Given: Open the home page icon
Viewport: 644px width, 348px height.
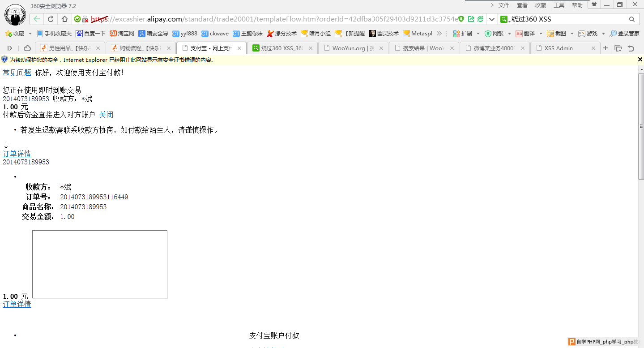Looking at the screenshot, I should point(64,19).
